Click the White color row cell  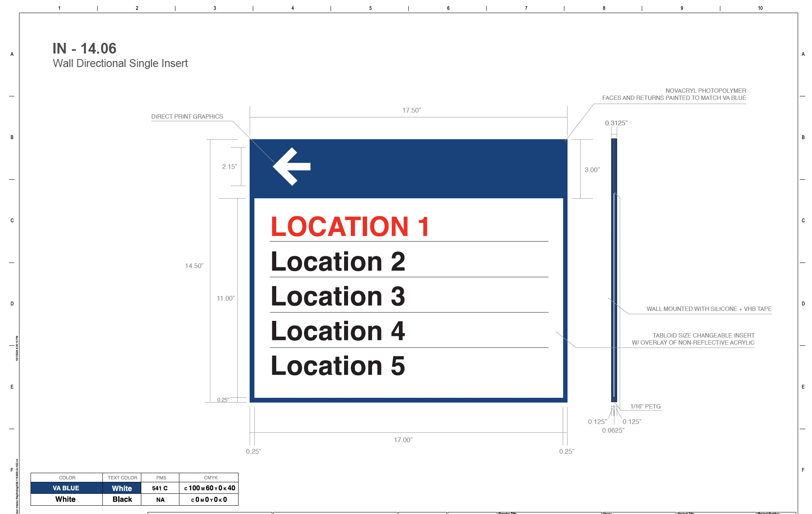[66, 499]
